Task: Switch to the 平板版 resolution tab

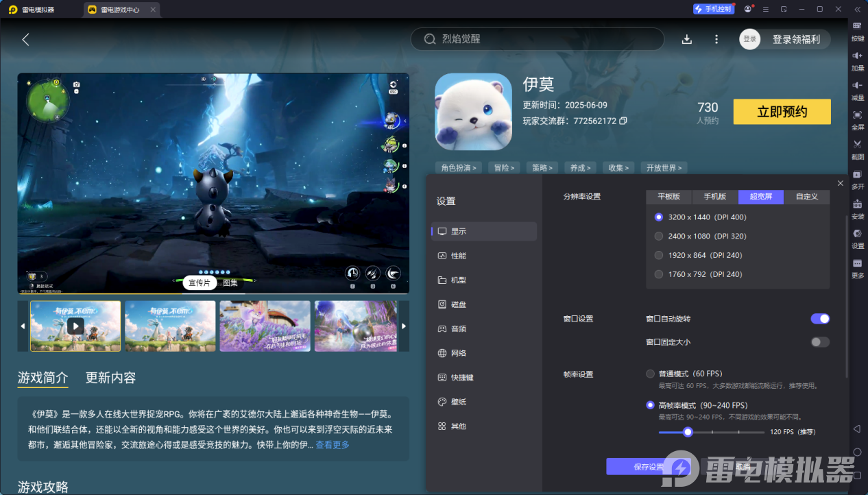Action: [668, 197]
